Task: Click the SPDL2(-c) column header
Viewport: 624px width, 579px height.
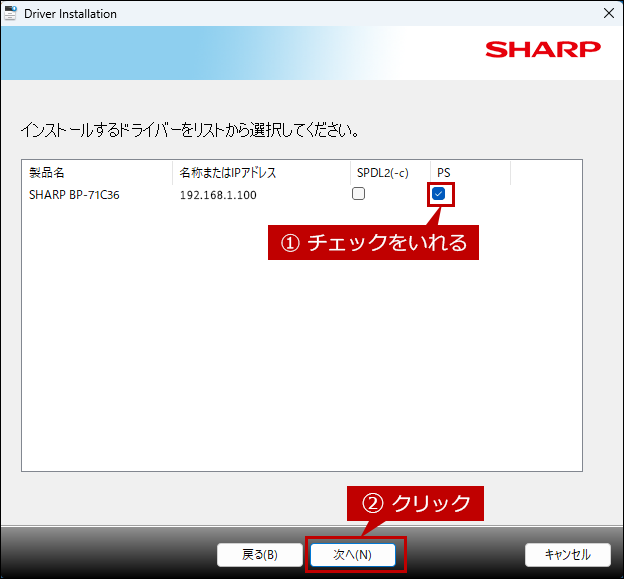Action: coord(390,173)
